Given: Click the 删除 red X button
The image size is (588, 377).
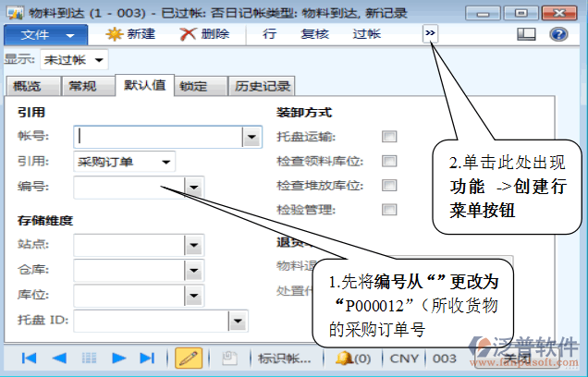Looking at the screenshot, I should (x=204, y=34).
